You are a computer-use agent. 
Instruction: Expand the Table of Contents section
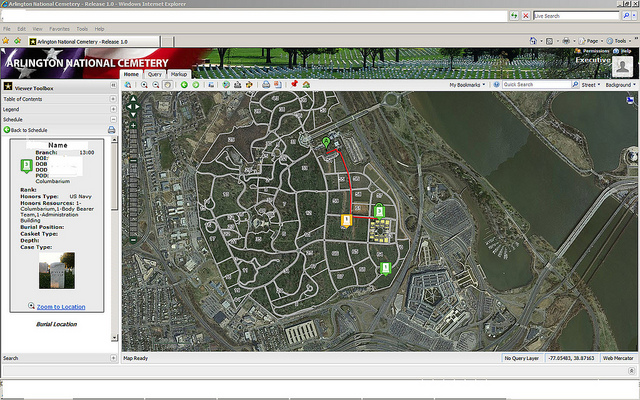coord(113,100)
